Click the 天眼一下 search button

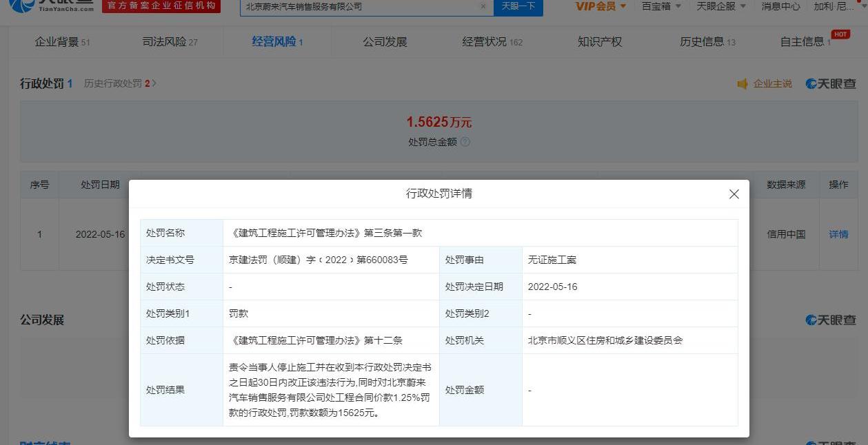pos(518,6)
